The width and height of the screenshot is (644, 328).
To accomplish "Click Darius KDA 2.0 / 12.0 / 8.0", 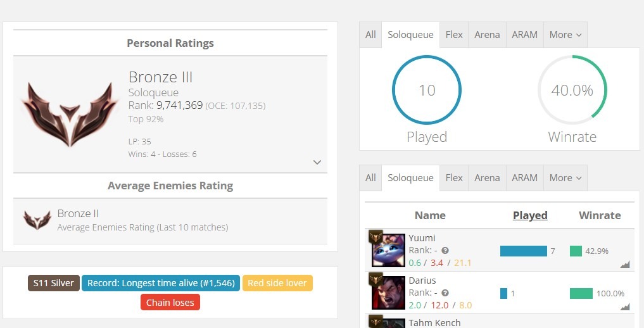I will (440, 305).
